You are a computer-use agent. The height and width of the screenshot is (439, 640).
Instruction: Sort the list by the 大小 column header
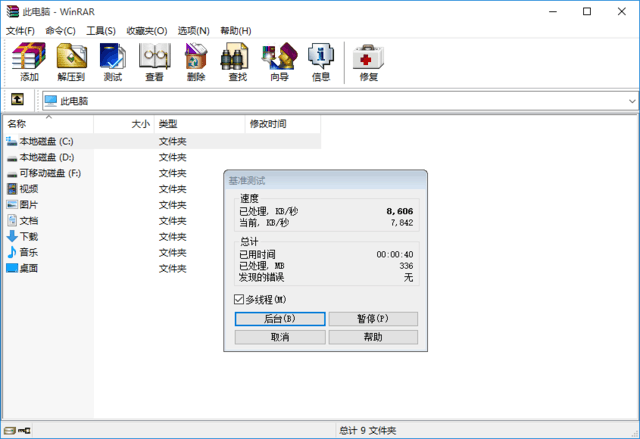[x=124, y=124]
